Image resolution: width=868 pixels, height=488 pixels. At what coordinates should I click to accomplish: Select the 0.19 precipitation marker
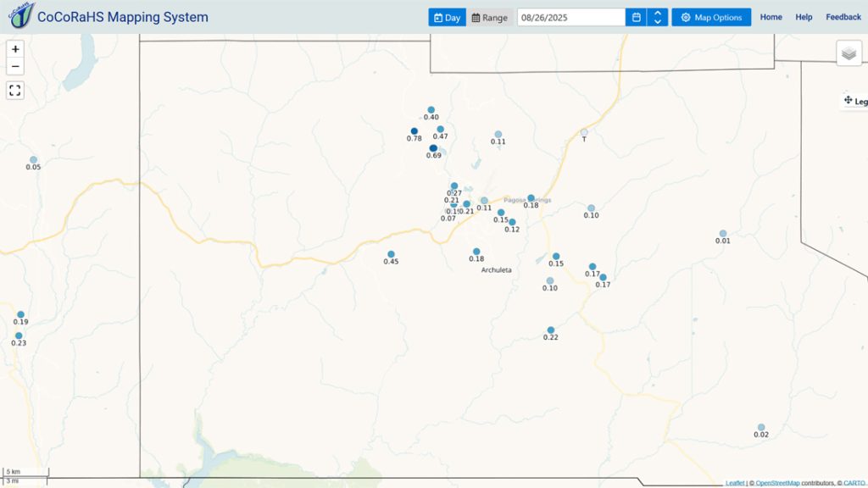(x=20, y=315)
